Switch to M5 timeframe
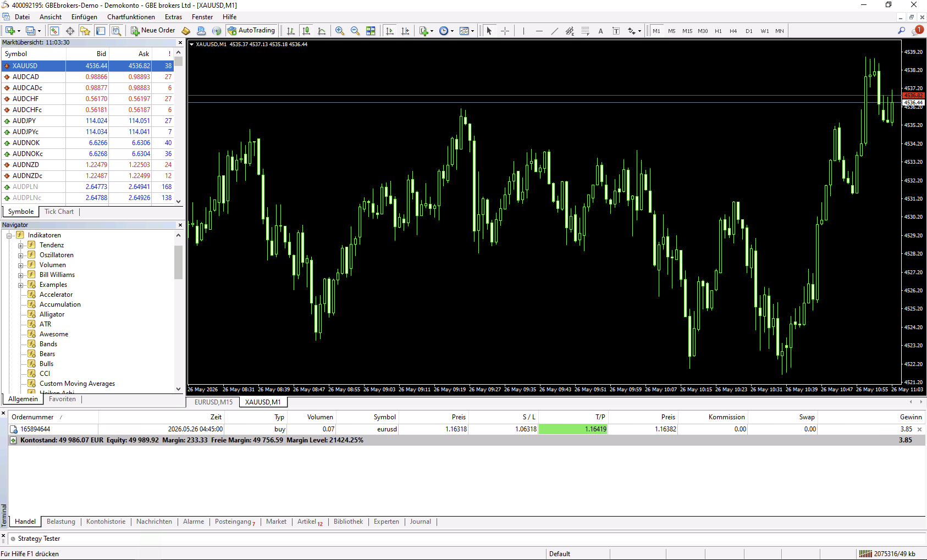 [672, 31]
